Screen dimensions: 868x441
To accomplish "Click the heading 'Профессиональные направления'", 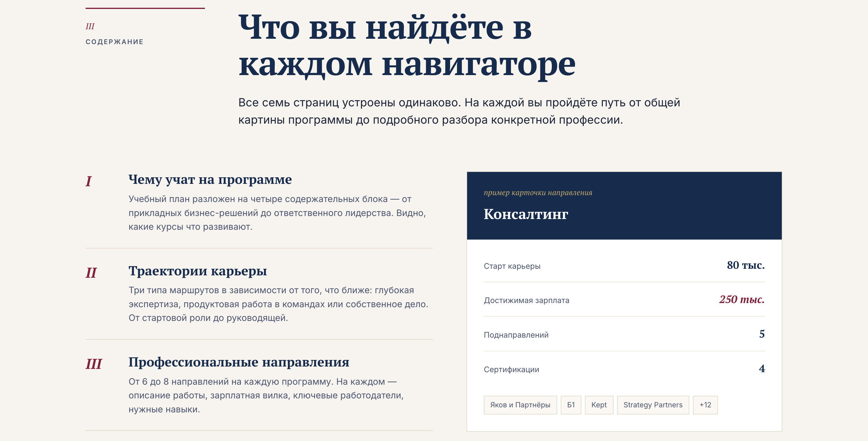I will 239,362.
